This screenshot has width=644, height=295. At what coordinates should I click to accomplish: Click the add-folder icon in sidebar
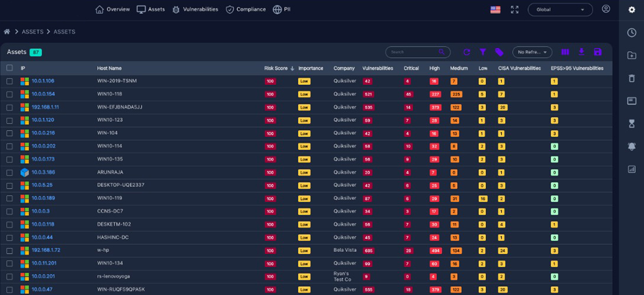click(632, 55)
